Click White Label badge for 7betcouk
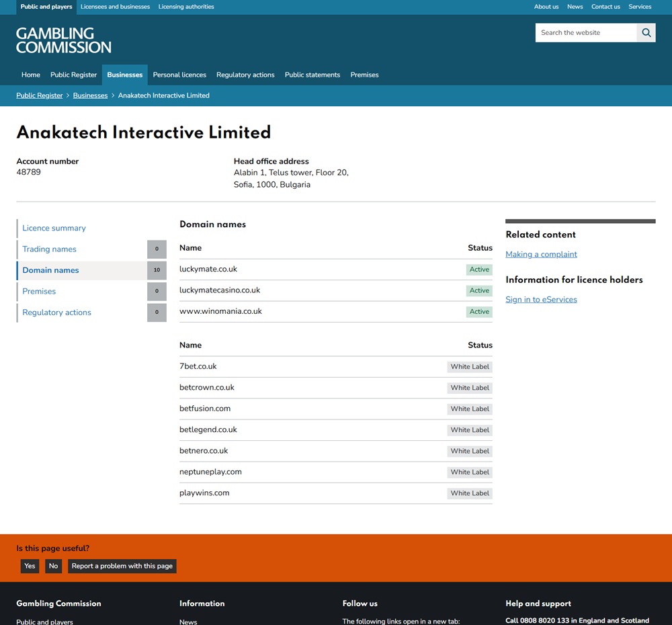The width and height of the screenshot is (672, 625). tap(470, 366)
